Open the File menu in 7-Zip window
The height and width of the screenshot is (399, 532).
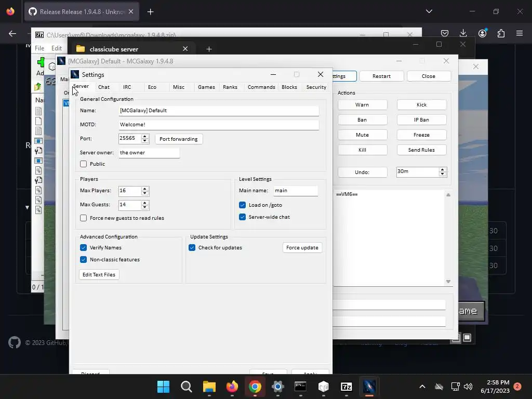pos(39,48)
